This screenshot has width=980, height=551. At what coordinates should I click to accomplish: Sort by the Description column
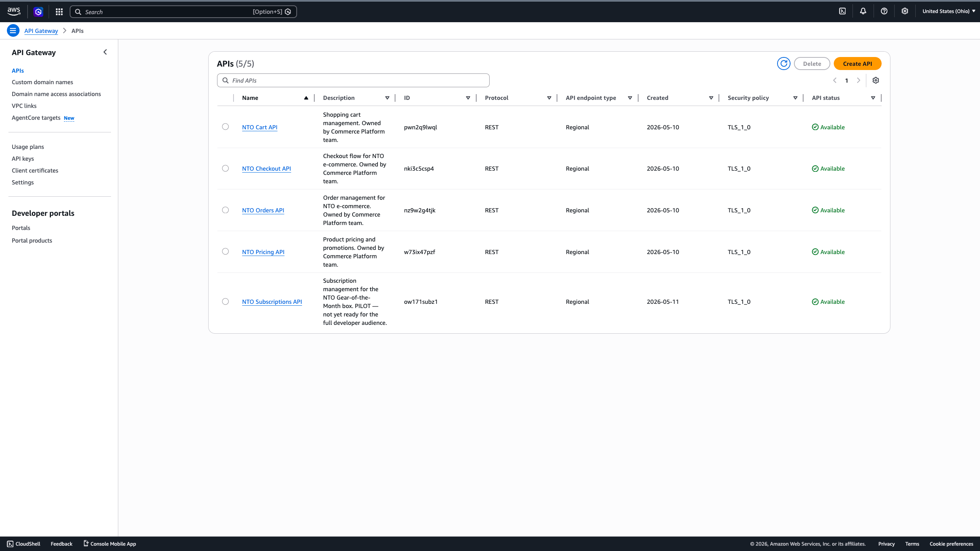click(x=356, y=98)
